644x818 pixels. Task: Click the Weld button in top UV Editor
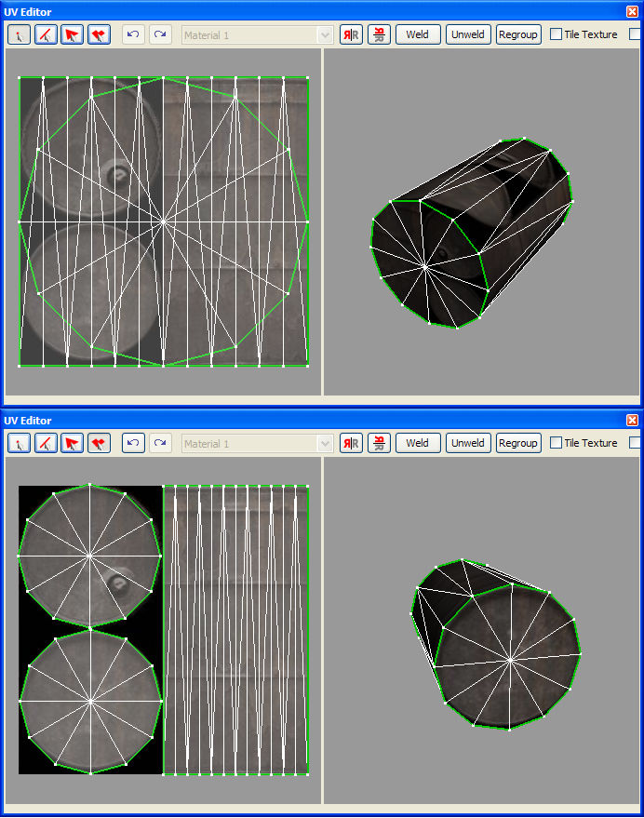(418, 34)
